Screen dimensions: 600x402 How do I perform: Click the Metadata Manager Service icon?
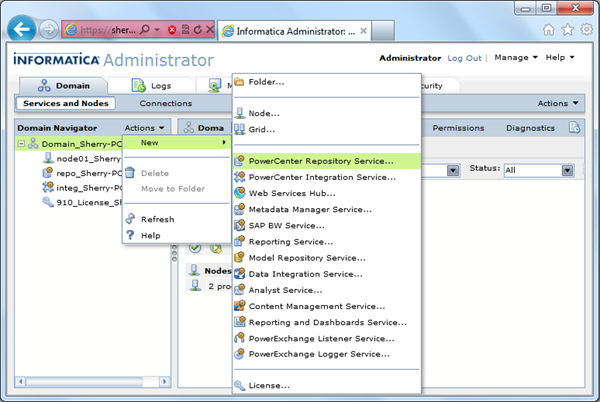pos(240,209)
